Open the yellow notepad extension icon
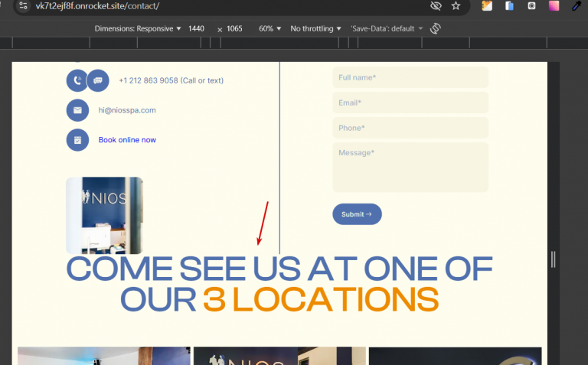The width and height of the screenshot is (588, 365). point(487,5)
